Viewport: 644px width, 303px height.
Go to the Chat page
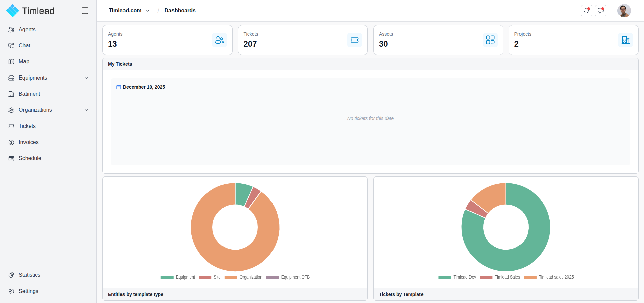click(24, 46)
